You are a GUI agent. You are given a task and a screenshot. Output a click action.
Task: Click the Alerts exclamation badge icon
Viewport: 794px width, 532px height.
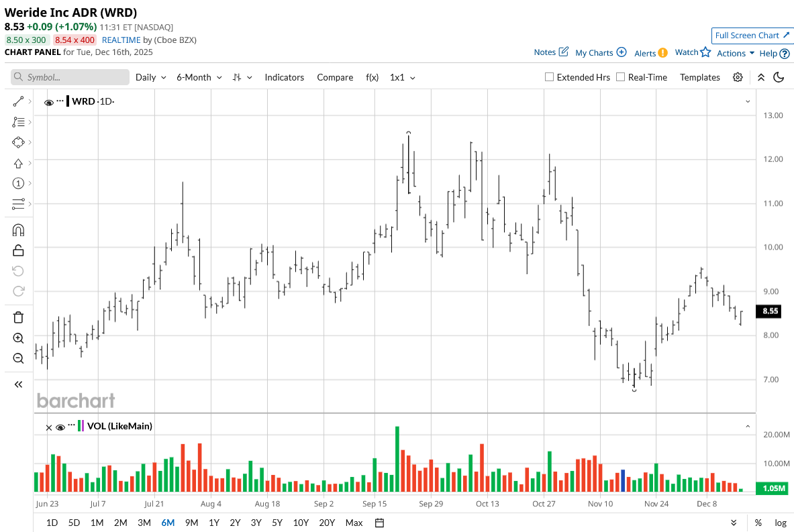tap(663, 52)
